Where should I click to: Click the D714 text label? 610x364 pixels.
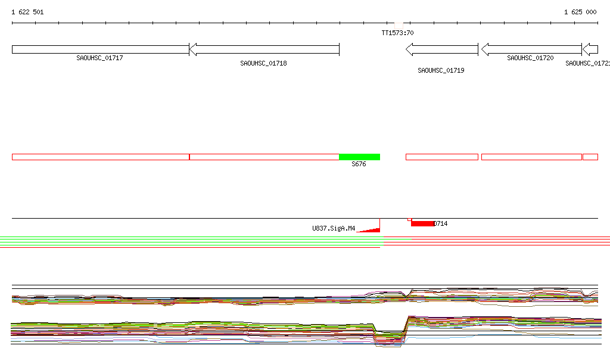441,224
